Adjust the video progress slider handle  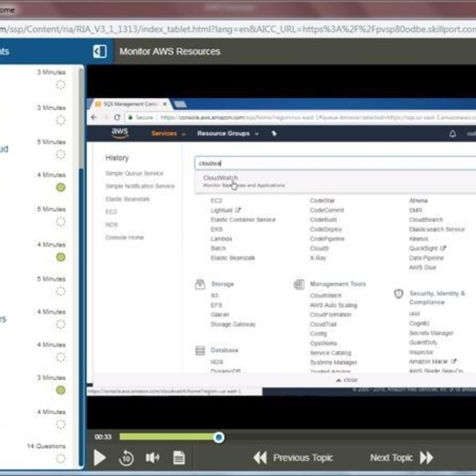coord(218,437)
